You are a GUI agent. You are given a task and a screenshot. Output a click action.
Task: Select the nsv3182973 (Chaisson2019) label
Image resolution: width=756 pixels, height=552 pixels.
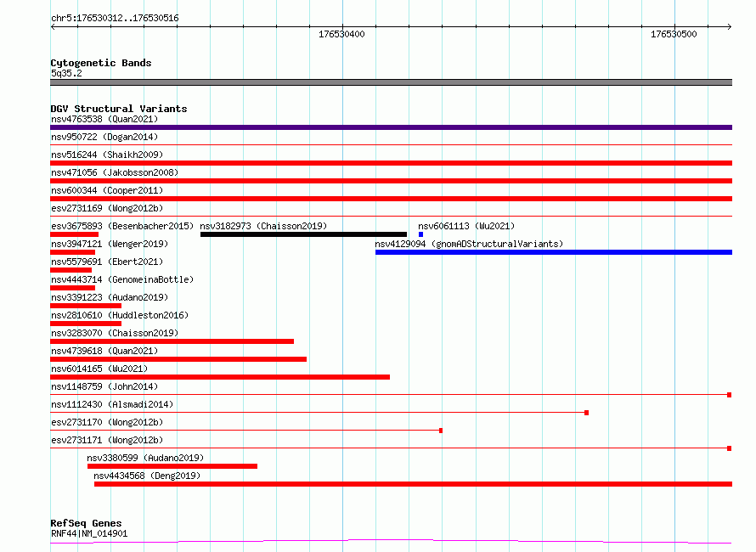coord(263,226)
